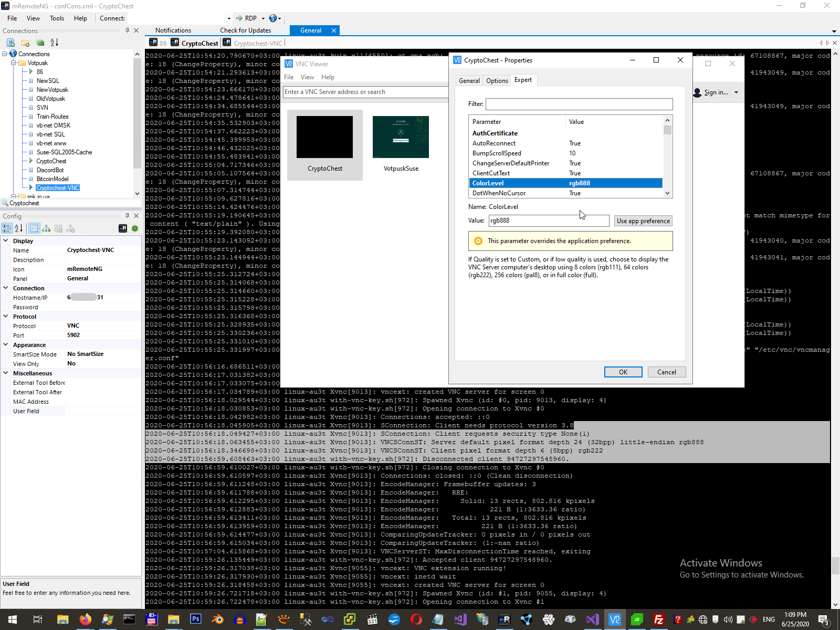The width and height of the screenshot is (840, 630).
Task: Collapse the Appearance section in Config
Action: (x=6, y=345)
